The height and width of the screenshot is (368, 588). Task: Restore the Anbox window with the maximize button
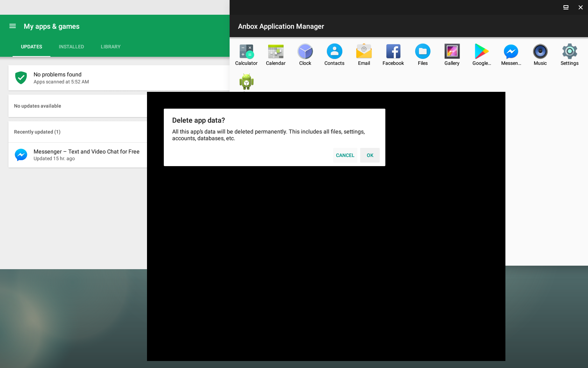(566, 7)
